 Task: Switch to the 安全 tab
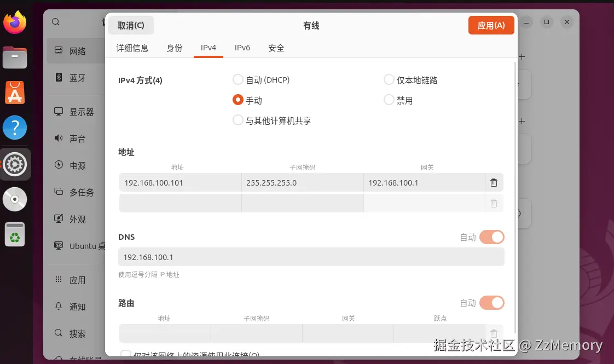point(276,48)
